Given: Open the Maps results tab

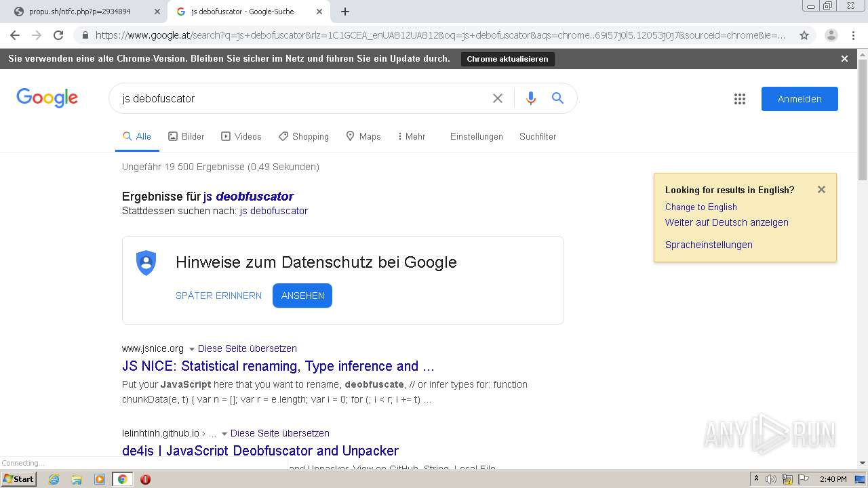Looking at the screenshot, I should (363, 136).
